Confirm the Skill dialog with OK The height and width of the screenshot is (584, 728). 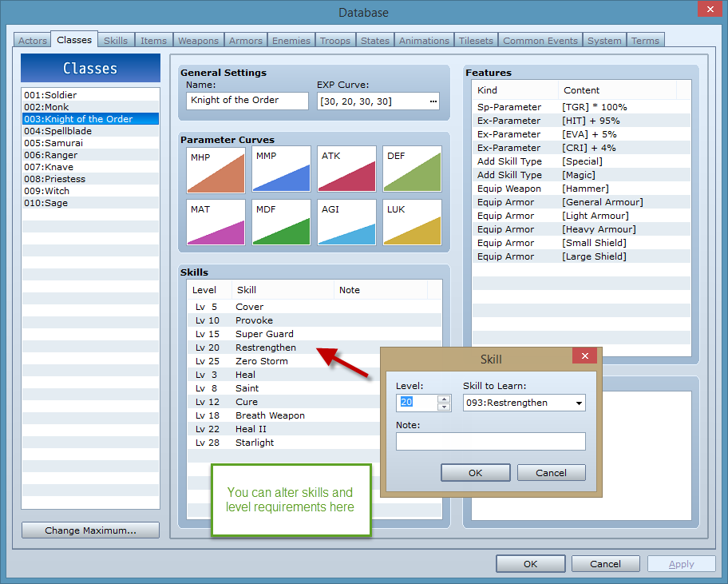tap(476, 473)
